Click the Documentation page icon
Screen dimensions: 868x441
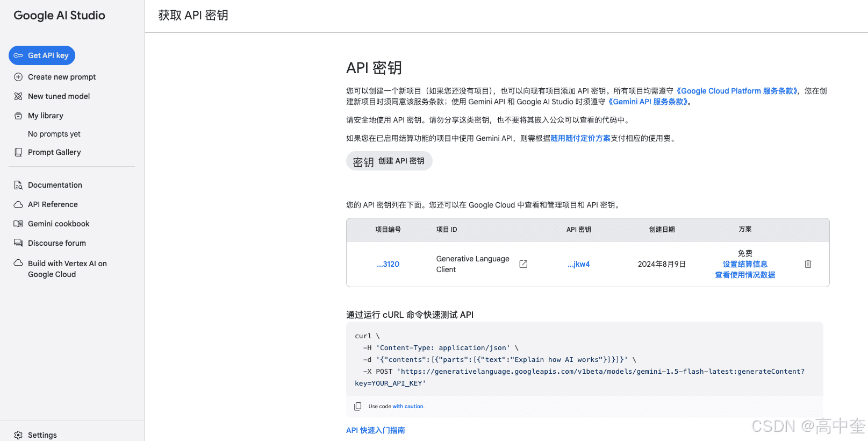[18, 185]
